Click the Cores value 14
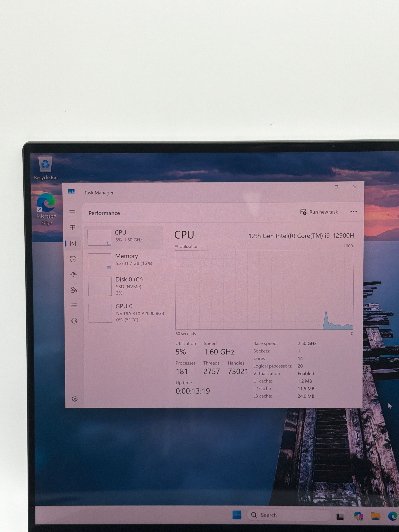This screenshot has height=532, width=399. (x=300, y=359)
